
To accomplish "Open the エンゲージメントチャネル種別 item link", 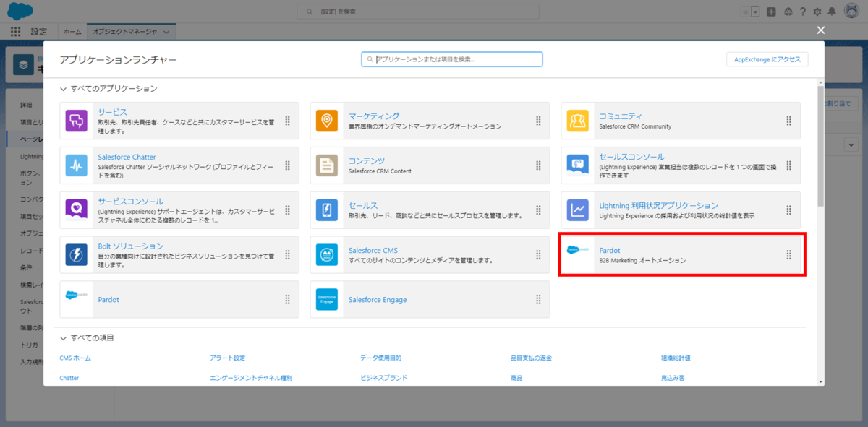I will (251, 378).
